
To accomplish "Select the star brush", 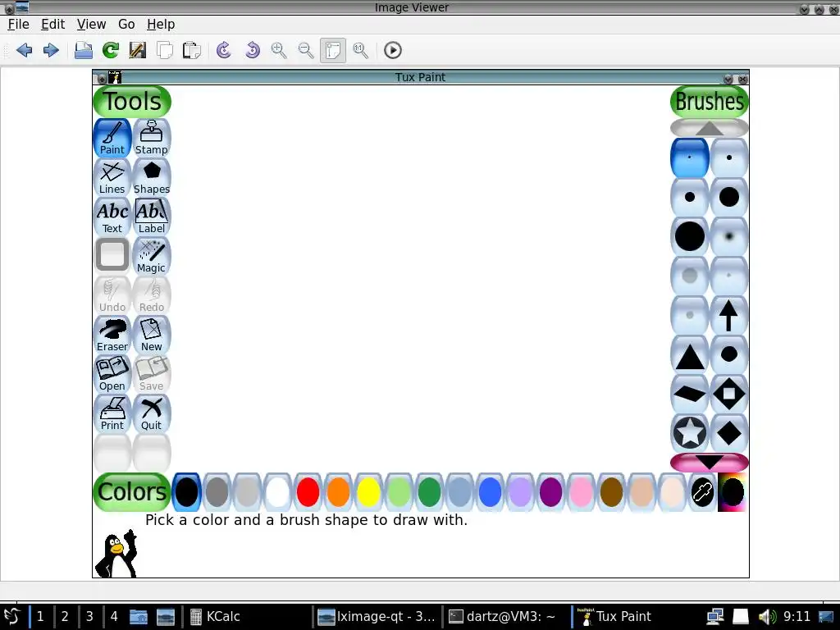I will coord(689,433).
